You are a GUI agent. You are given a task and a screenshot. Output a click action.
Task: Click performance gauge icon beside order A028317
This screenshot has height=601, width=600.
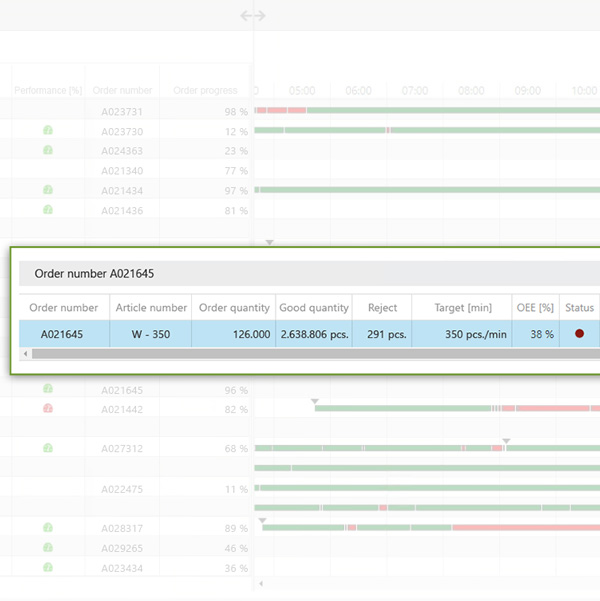(x=48, y=528)
